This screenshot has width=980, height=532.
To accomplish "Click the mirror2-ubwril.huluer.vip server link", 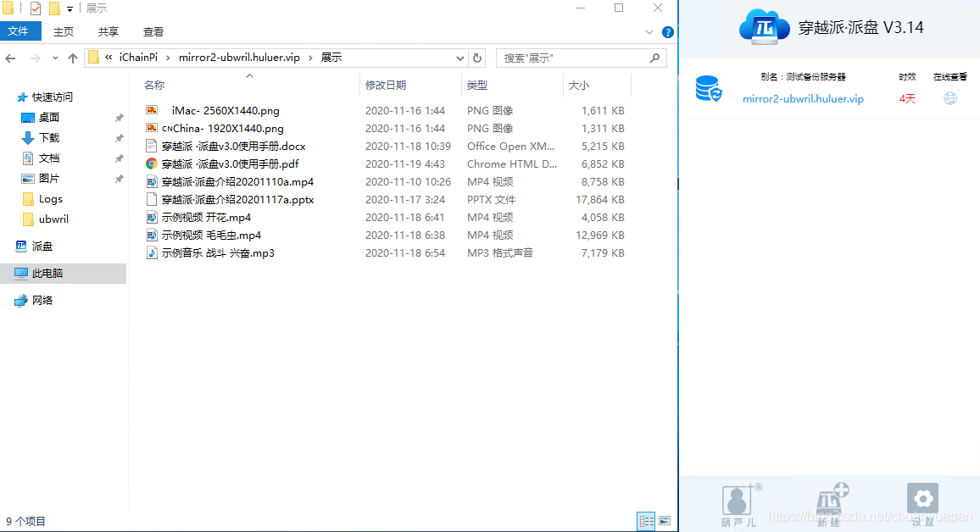I will point(803,98).
